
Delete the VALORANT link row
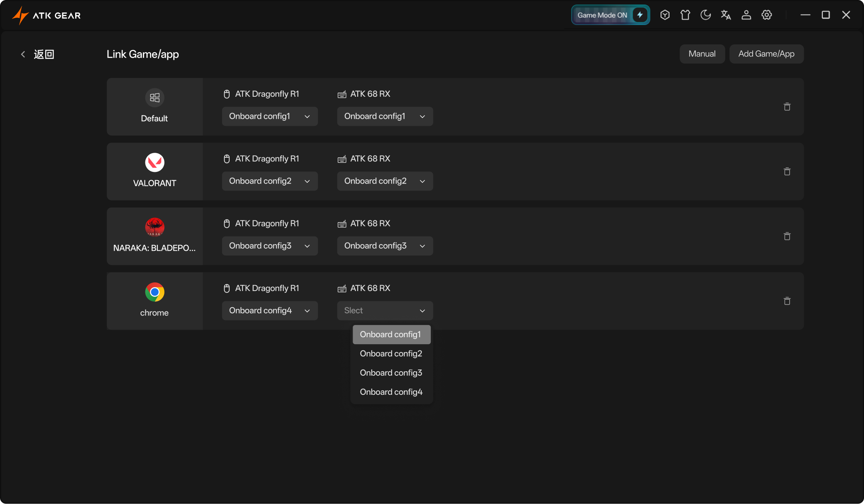click(x=787, y=171)
